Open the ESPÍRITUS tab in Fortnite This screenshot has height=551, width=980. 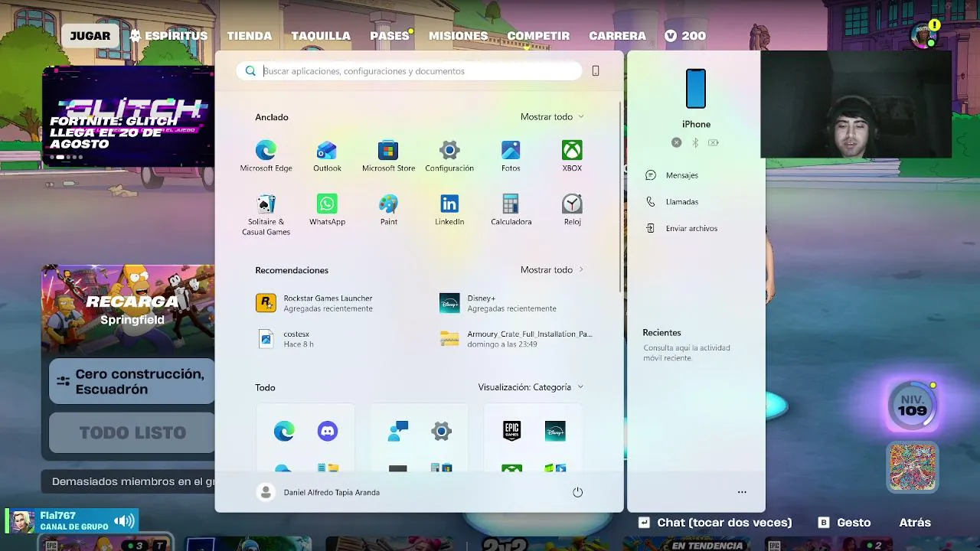pos(168,36)
